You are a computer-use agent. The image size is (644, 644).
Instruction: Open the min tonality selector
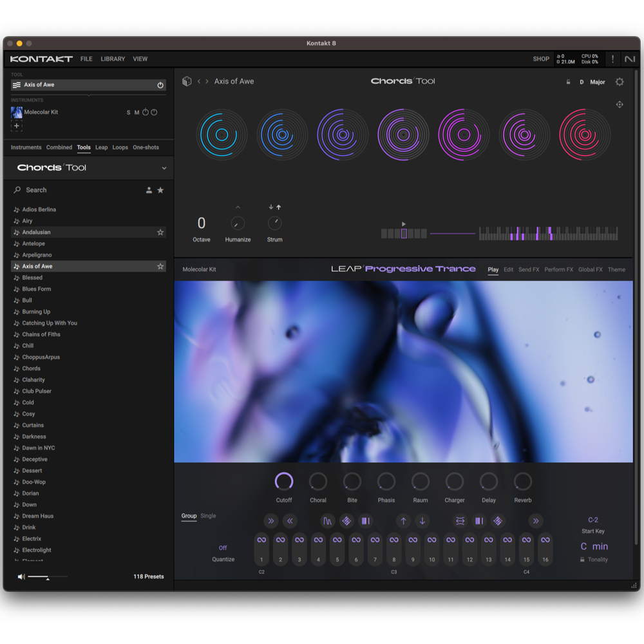click(601, 545)
